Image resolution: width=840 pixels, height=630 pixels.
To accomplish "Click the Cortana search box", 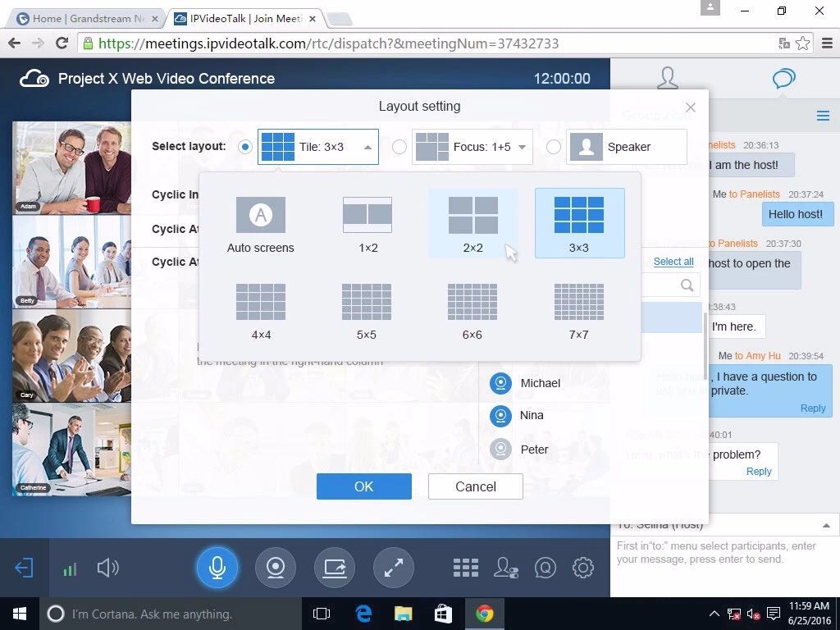I will pyautogui.click(x=171, y=614).
